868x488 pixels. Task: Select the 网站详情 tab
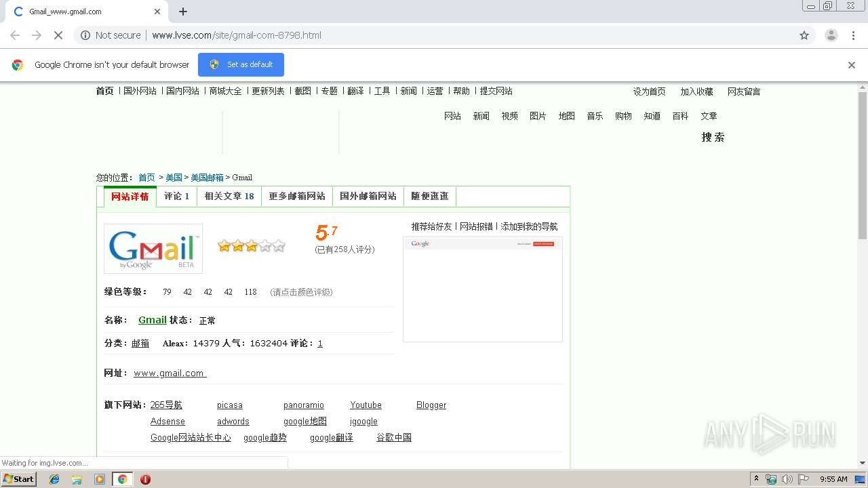pos(130,197)
